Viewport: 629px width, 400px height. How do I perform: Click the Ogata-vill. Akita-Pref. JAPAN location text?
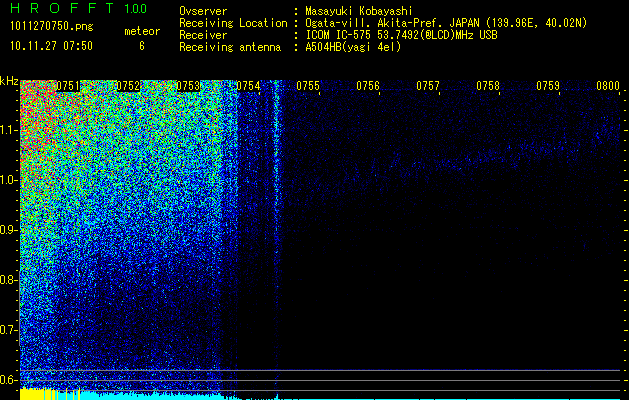pos(446,23)
